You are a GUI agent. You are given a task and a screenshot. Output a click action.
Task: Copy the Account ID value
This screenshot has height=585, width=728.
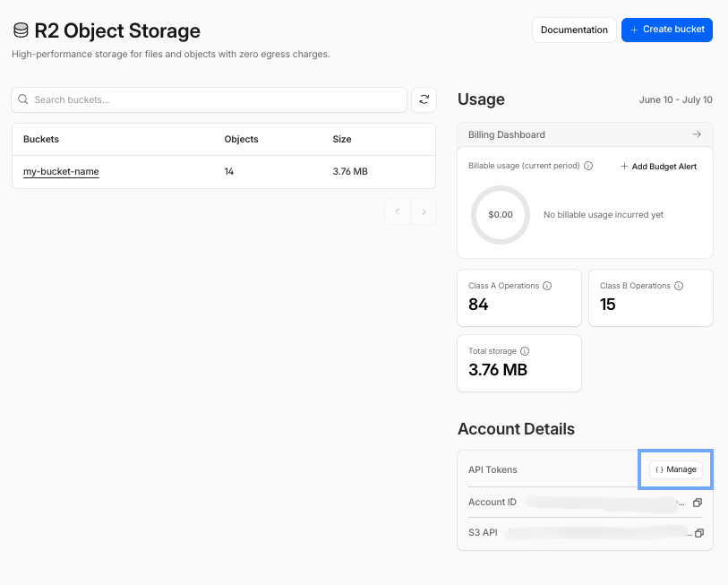[x=698, y=503]
